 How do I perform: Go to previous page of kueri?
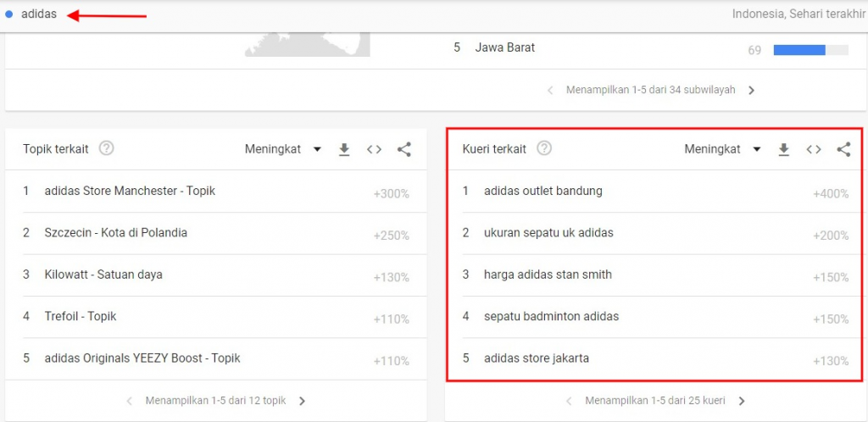click(x=569, y=401)
